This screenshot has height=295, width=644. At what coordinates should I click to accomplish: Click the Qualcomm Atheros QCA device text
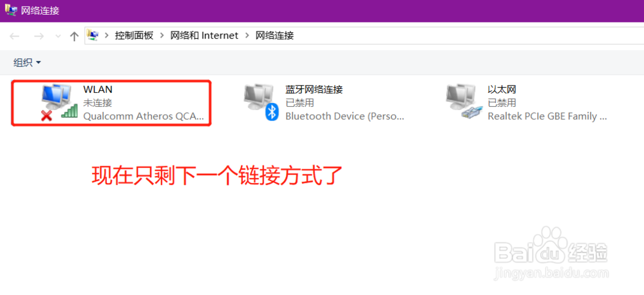pos(144,117)
